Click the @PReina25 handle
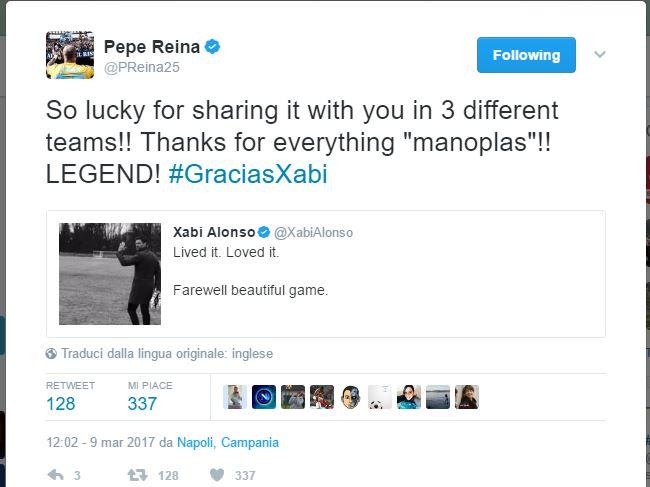Image resolution: width=650 pixels, height=487 pixels. click(x=142, y=67)
